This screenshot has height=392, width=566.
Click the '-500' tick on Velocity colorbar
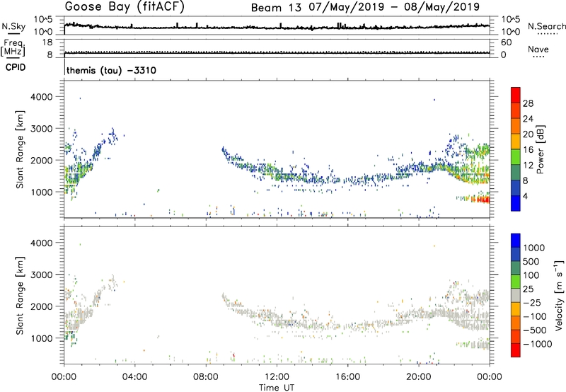[534, 330]
